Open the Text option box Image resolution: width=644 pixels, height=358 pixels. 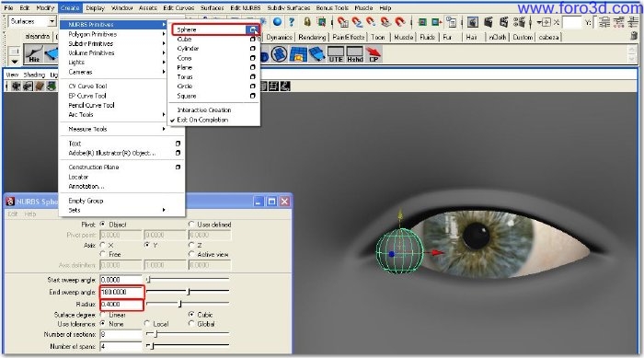pyautogui.click(x=178, y=144)
